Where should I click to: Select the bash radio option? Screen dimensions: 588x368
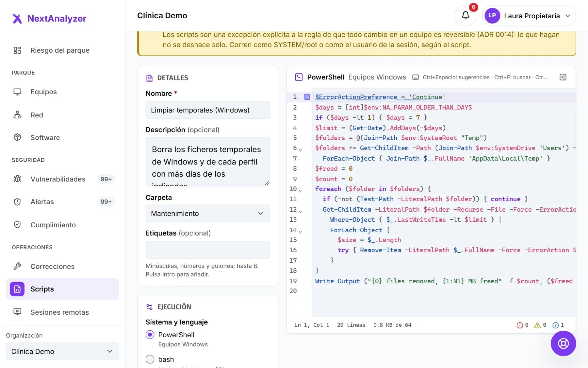[x=150, y=359]
